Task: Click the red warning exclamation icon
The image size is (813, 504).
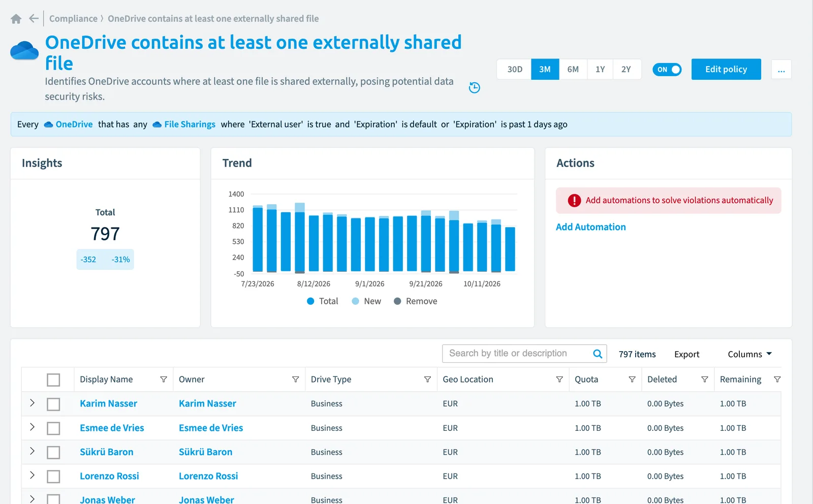Action: (x=574, y=201)
